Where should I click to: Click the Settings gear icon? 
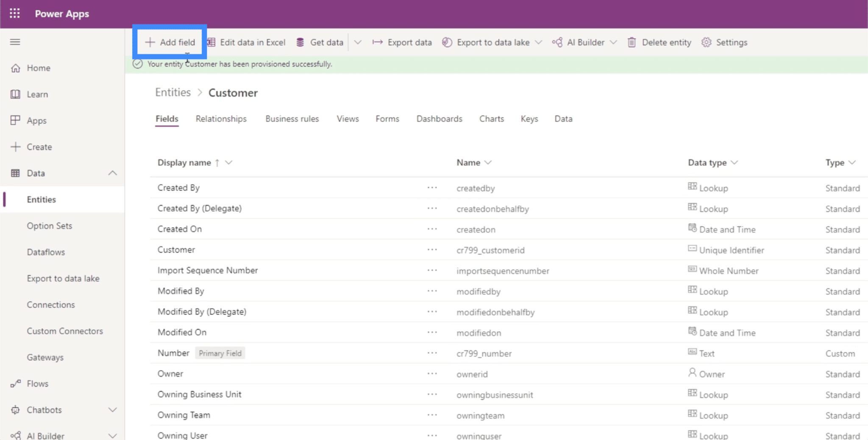click(x=706, y=42)
